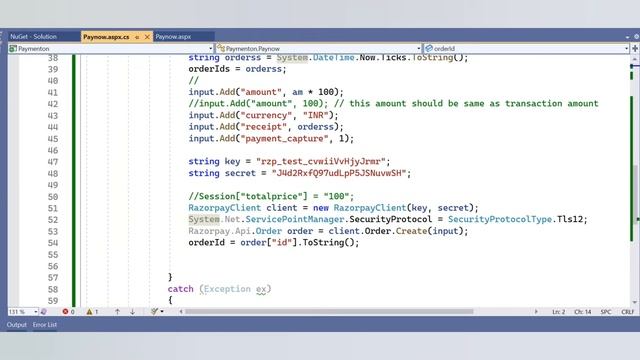The height and width of the screenshot is (360, 640).
Task: Open the Output panel tab
Action: click(17, 325)
